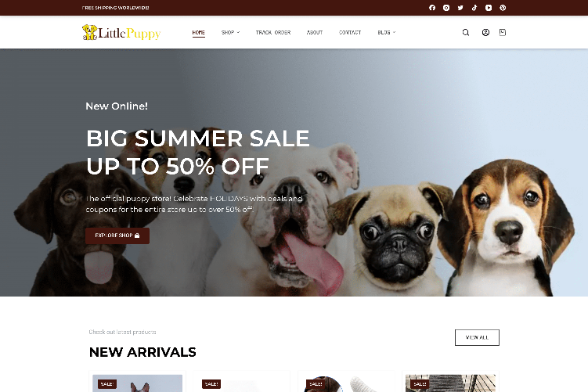Click the search magnifier icon
588x392 pixels.
[466, 32]
